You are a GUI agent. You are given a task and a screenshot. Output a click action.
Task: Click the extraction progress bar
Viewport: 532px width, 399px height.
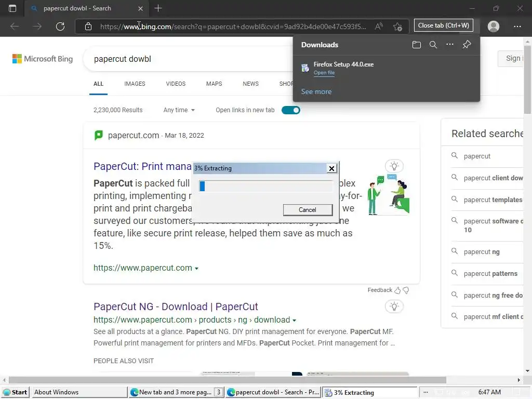point(266,186)
